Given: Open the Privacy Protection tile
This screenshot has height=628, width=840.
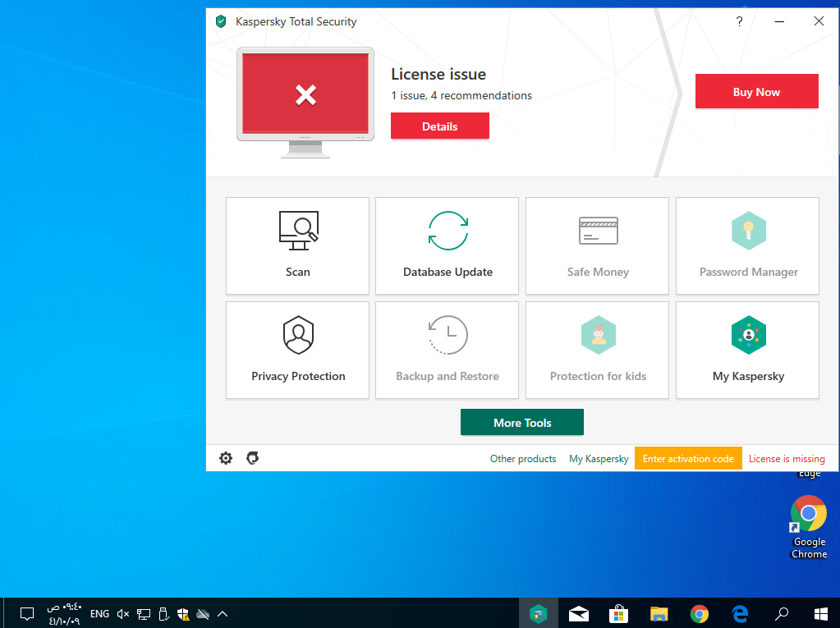Looking at the screenshot, I should pyautogui.click(x=297, y=351).
